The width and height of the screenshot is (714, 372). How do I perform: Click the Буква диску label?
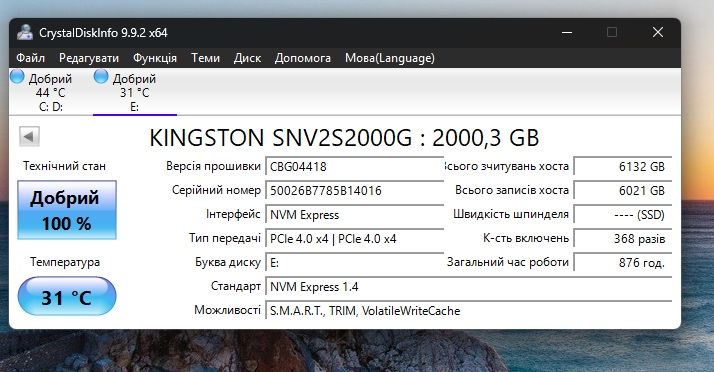(228, 262)
